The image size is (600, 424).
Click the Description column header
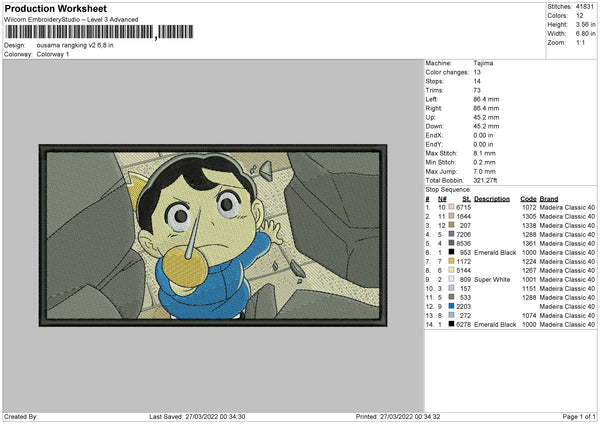pos(492,198)
